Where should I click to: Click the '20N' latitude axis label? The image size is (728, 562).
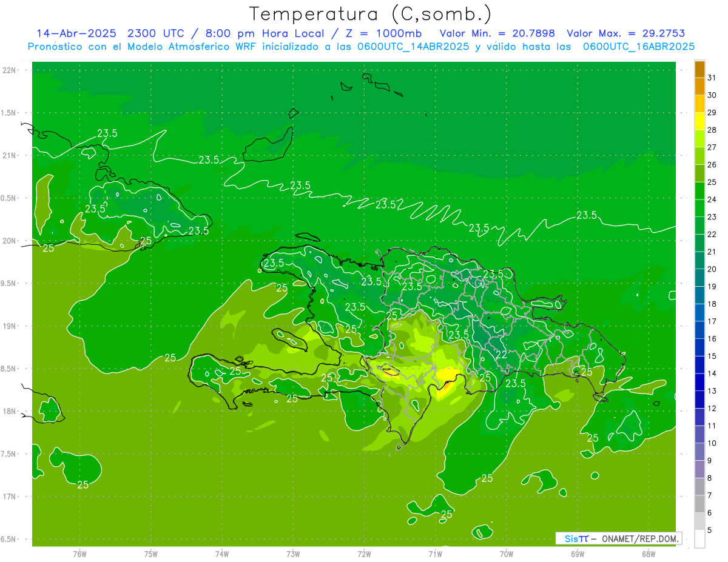coord(9,241)
